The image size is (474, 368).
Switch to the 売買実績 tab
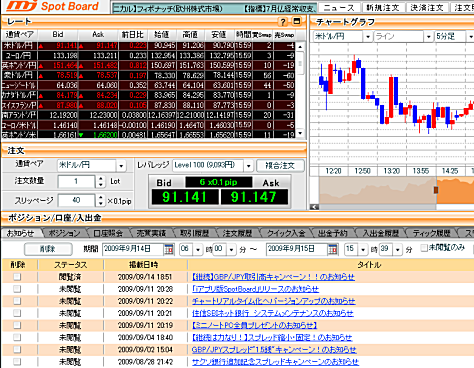151,233
